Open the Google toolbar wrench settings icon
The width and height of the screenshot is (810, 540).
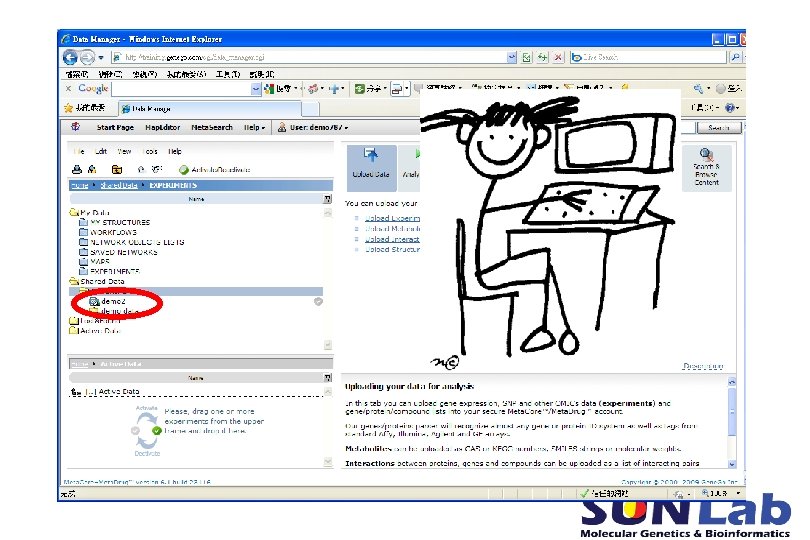pos(698,89)
